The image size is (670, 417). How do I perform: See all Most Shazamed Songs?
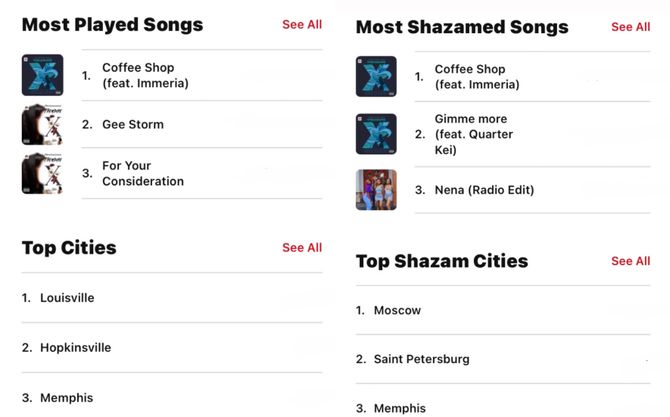coord(631,27)
